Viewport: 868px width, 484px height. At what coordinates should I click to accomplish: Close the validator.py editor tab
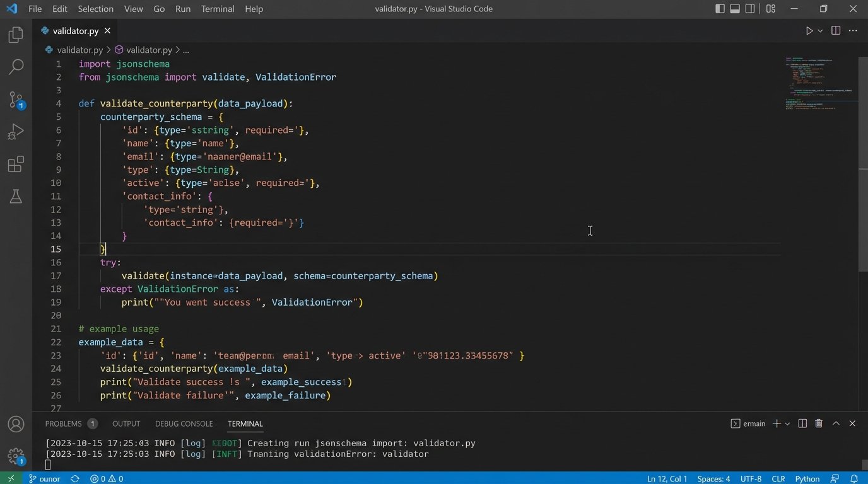point(107,31)
